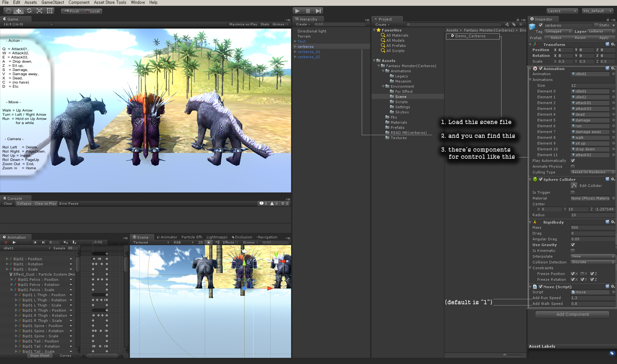
Task: Toggle cerberos object active checkbox
Action: [541, 25]
